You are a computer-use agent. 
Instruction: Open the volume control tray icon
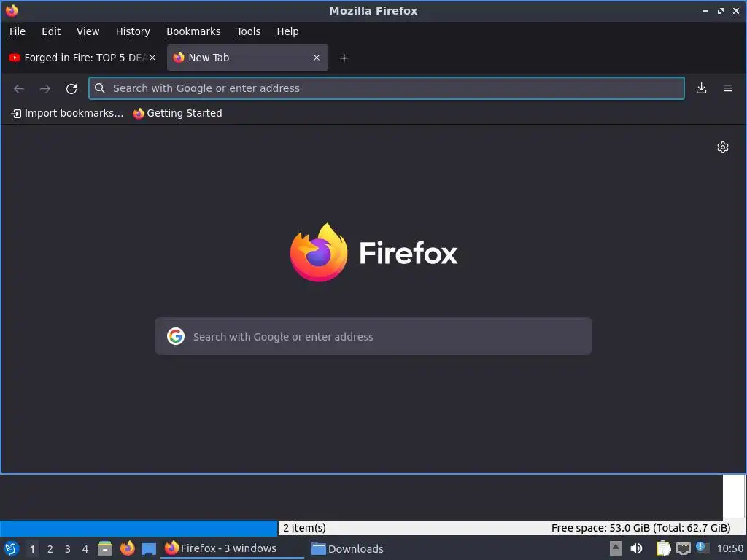coord(636,548)
